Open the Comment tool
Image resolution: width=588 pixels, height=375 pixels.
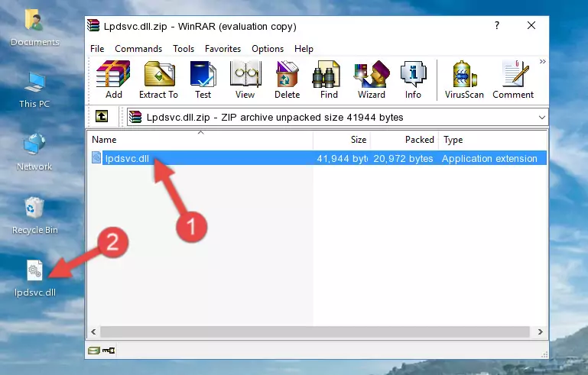[x=513, y=79]
